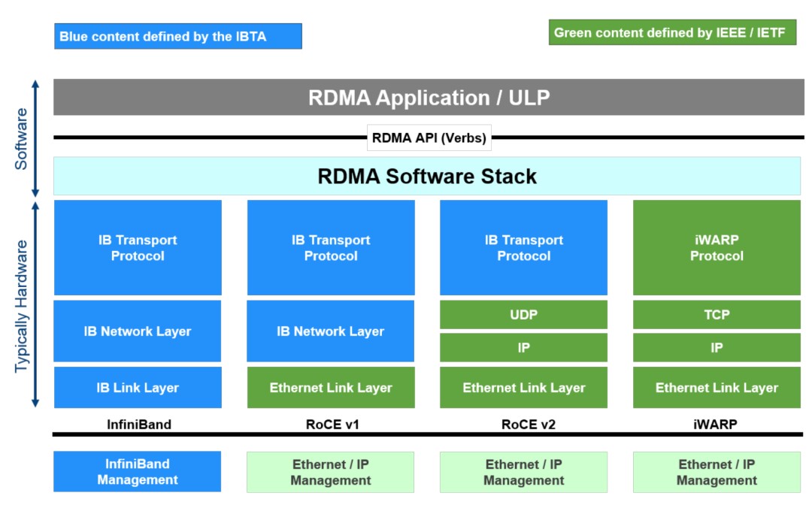Click Ethernet / IP Management under RoCE v2

[x=523, y=472]
